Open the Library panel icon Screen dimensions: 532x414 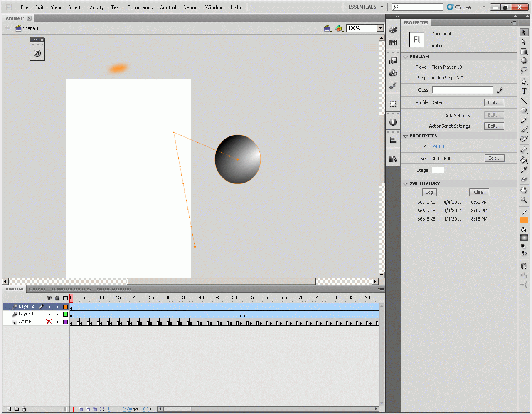click(x=393, y=159)
